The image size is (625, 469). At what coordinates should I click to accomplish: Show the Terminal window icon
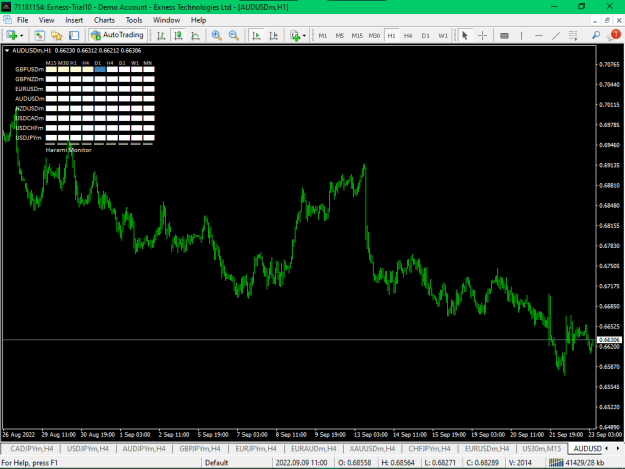74,35
